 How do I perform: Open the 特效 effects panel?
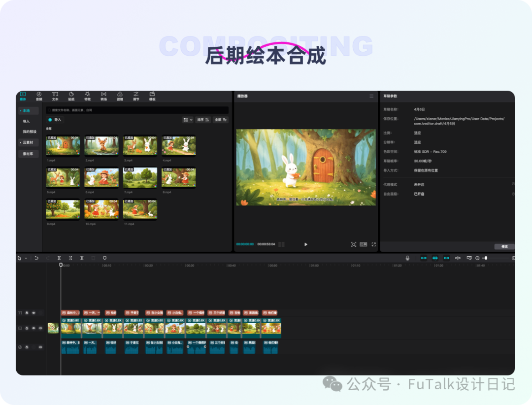point(88,96)
